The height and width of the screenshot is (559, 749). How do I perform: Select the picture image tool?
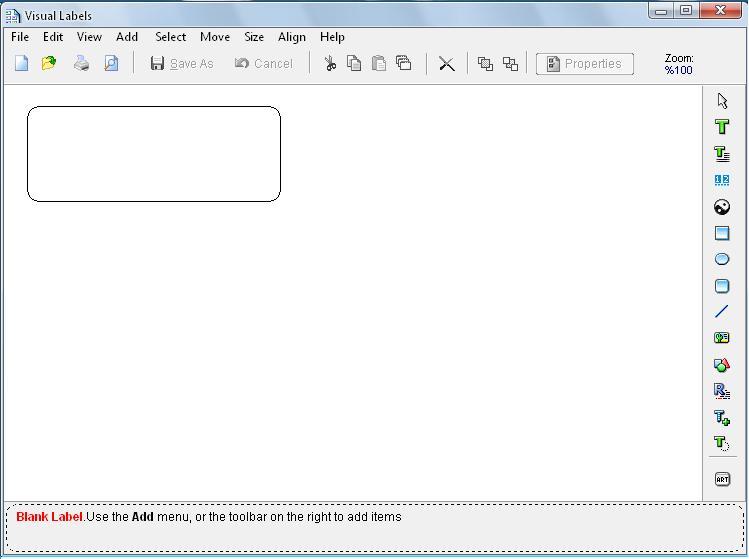pos(722,207)
